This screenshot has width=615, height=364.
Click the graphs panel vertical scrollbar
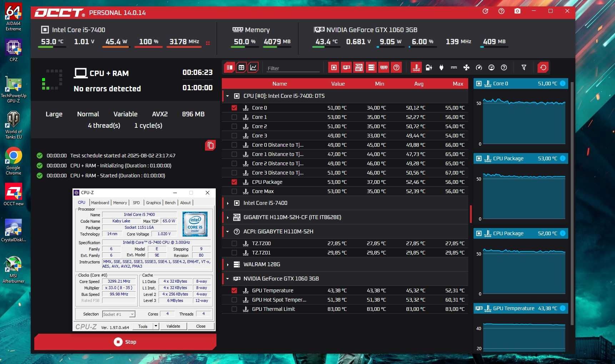(x=572, y=203)
